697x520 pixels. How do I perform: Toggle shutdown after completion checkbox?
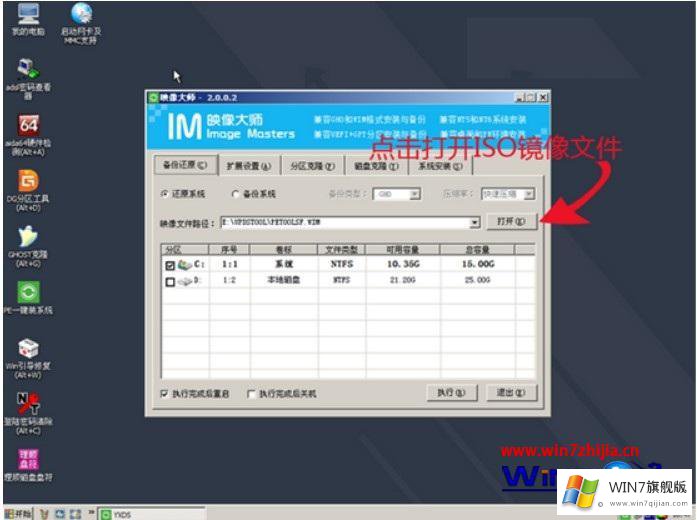tap(251, 394)
